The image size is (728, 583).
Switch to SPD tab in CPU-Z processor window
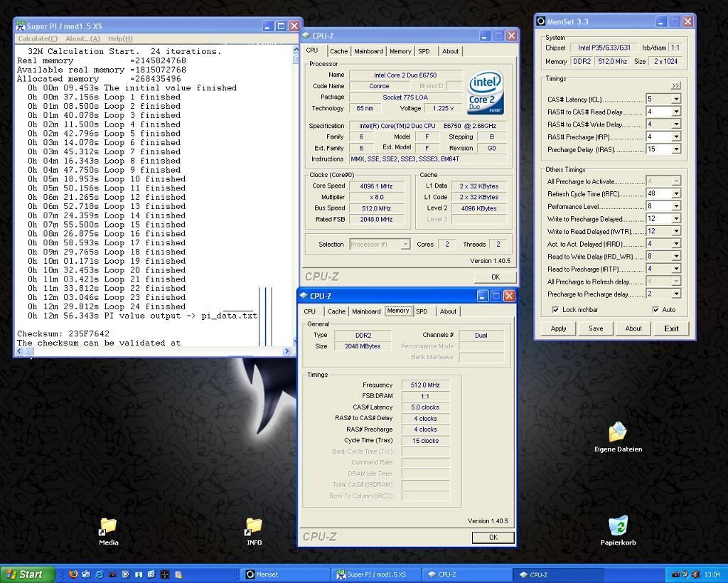tap(424, 51)
